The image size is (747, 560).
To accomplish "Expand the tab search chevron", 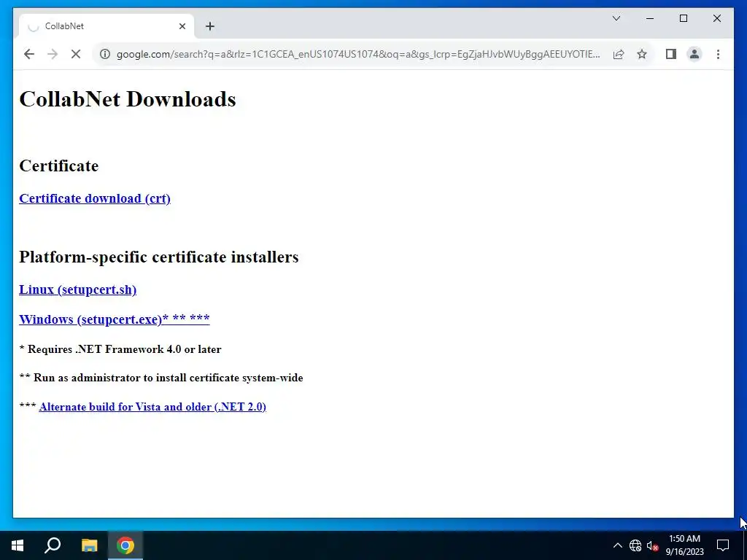I will pyautogui.click(x=616, y=18).
